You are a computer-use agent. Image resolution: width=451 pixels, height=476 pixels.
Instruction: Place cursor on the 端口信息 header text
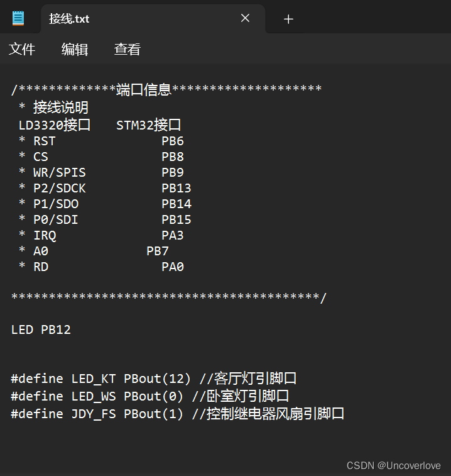144,90
